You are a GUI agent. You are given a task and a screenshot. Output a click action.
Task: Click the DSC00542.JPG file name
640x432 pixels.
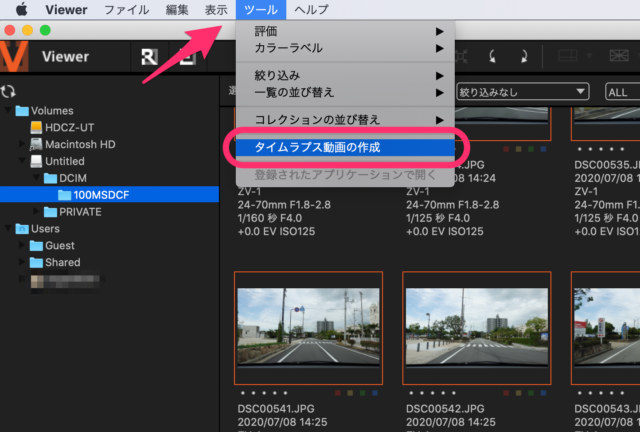(x=445, y=409)
